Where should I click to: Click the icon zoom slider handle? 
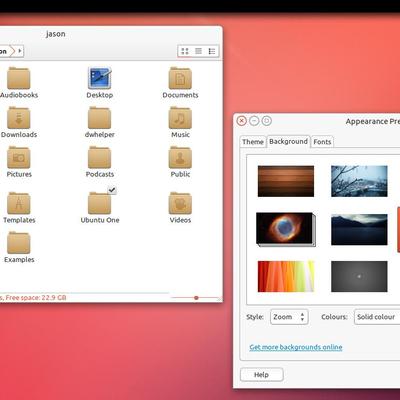(x=196, y=298)
